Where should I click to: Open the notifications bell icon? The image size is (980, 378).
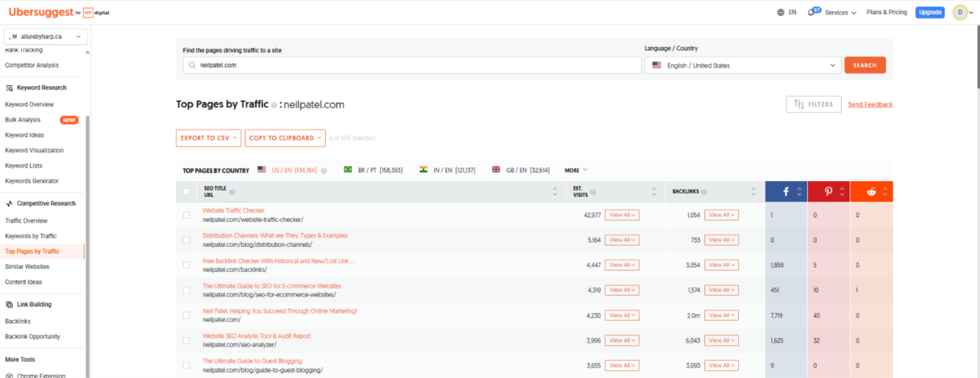(x=811, y=13)
